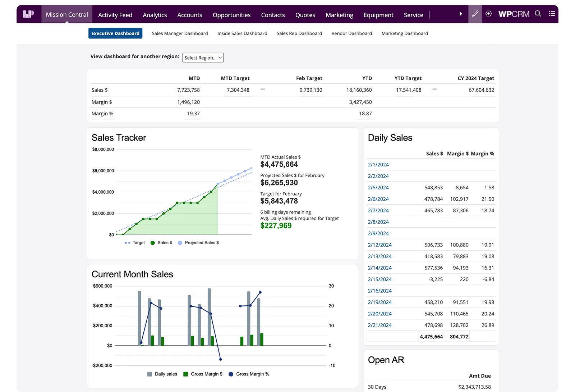575x392 pixels.
Task: Open the 2/8/2024 daily sales link
Action: pyautogui.click(x=378, y=222)
